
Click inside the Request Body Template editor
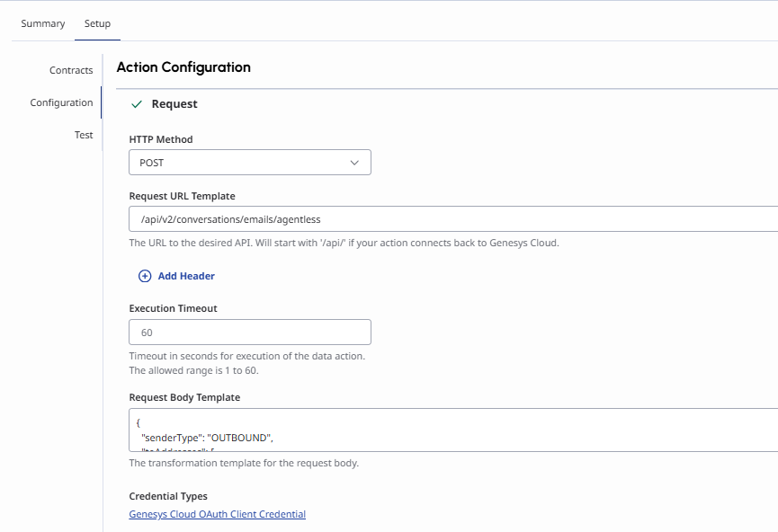click(450, 430)
